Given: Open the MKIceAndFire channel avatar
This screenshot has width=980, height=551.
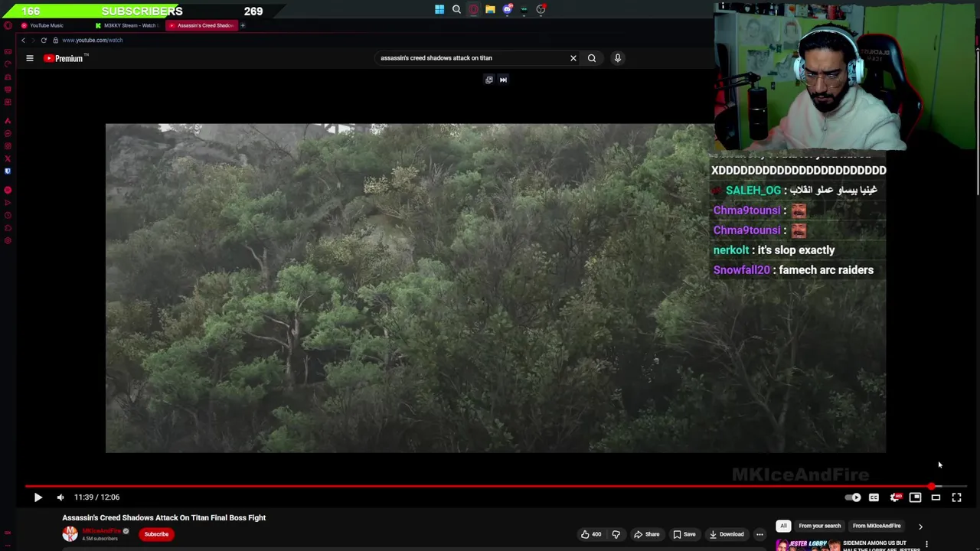Looking at the screenshot, I should [x=70, y=534].
